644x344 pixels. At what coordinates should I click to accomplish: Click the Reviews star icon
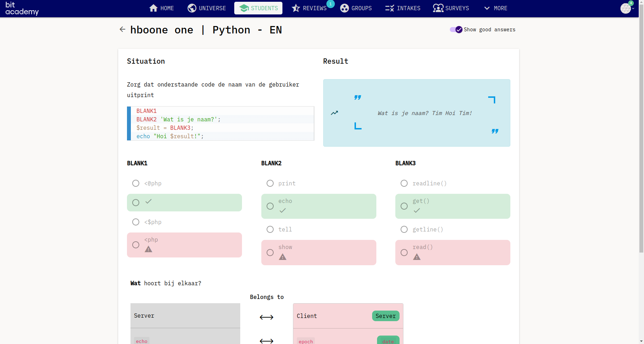pyautogui.click(x=296, y=8)
